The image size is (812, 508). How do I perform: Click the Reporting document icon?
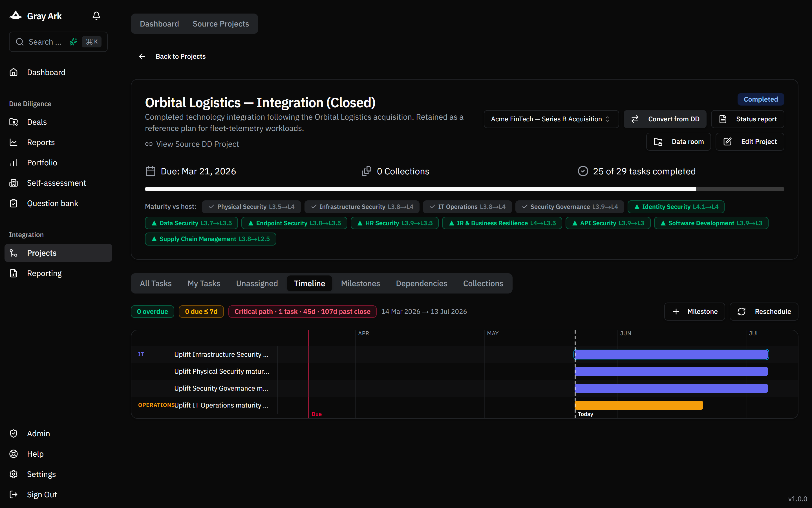pos(14,273)
